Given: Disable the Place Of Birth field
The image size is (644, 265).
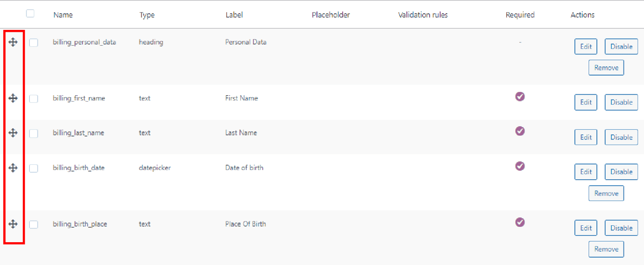Looking at the screenshot, I should click(x=621, y=228).
